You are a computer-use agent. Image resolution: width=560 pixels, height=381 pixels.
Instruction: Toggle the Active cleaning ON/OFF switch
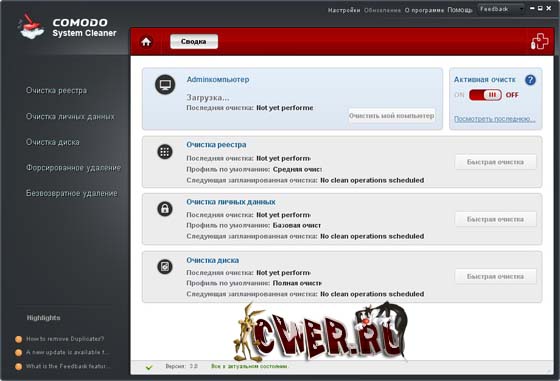click(x=485, y=95)
